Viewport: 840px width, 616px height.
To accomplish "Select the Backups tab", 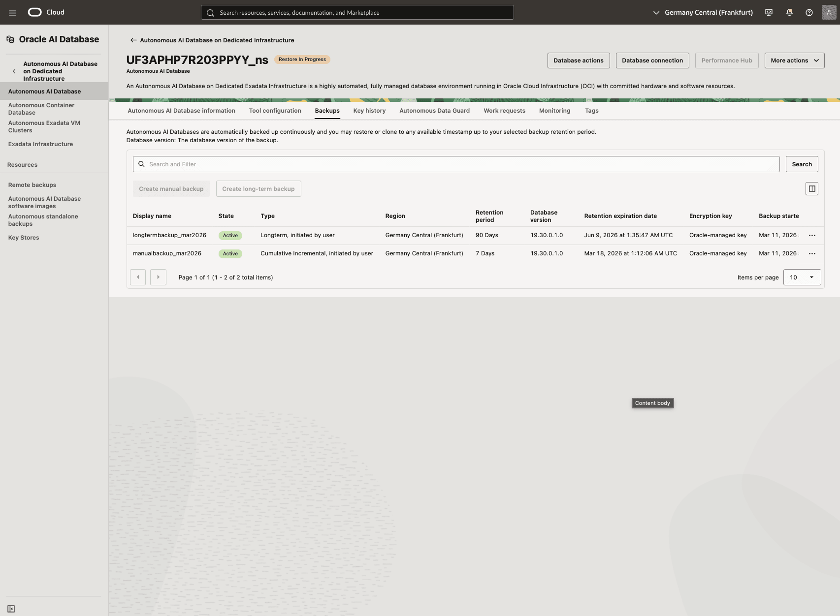I will coord(327,111).
